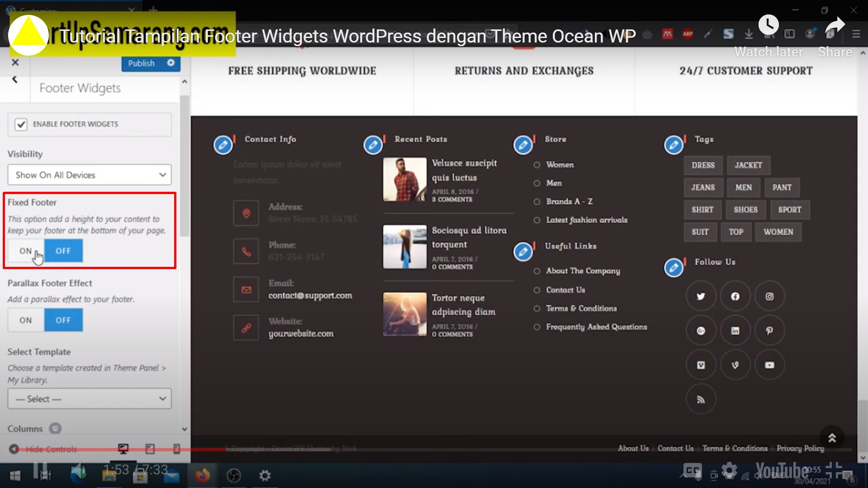This screenshot has width=868, height=488.
Task: Click the Twitter social icon
Action: pos(701,297)
